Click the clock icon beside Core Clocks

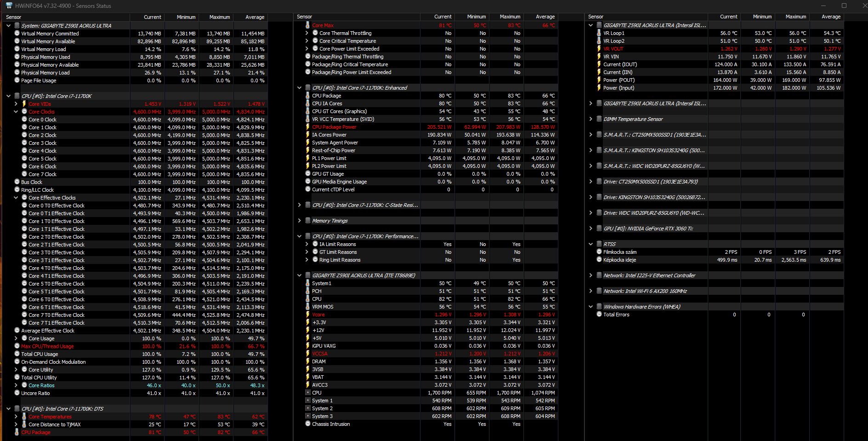pos(24,112)
